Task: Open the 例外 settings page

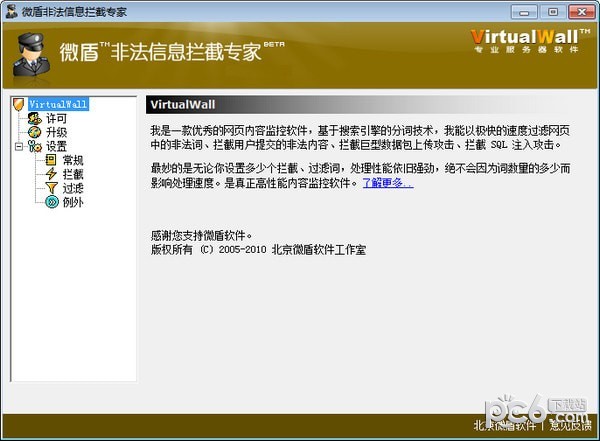Action: coord(73,201)
